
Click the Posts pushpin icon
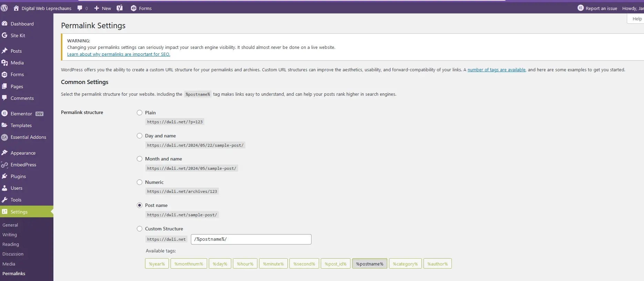[x=4, y=51]
